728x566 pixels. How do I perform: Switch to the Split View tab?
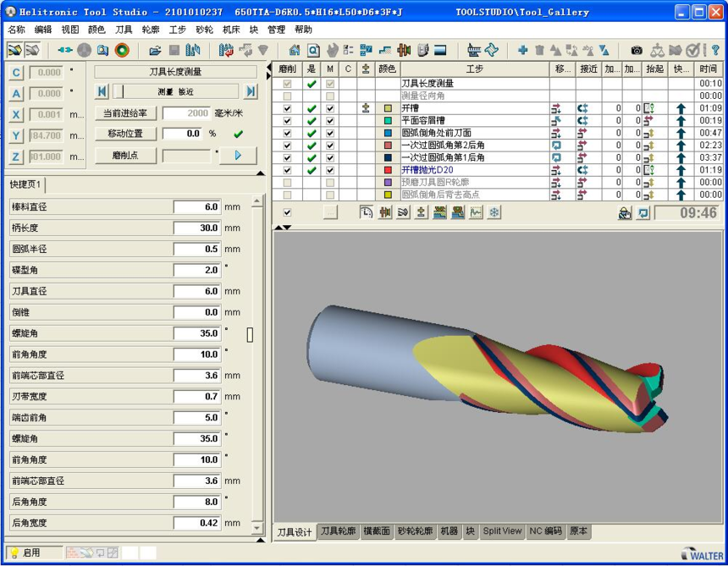click(x=502, y=531)
